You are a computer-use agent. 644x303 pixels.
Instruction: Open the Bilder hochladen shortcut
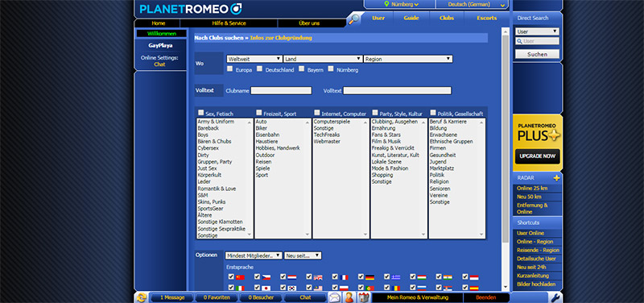coord(536,284)
